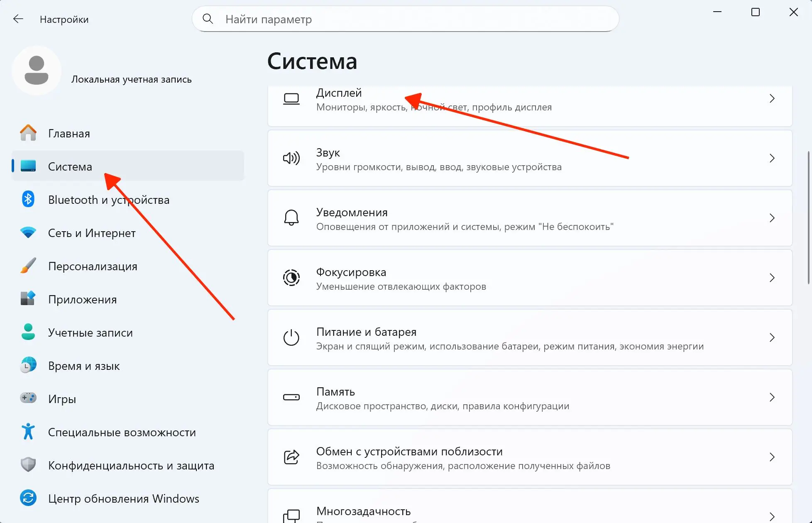Open the Уведомления settings title

[x=352, y=212]
